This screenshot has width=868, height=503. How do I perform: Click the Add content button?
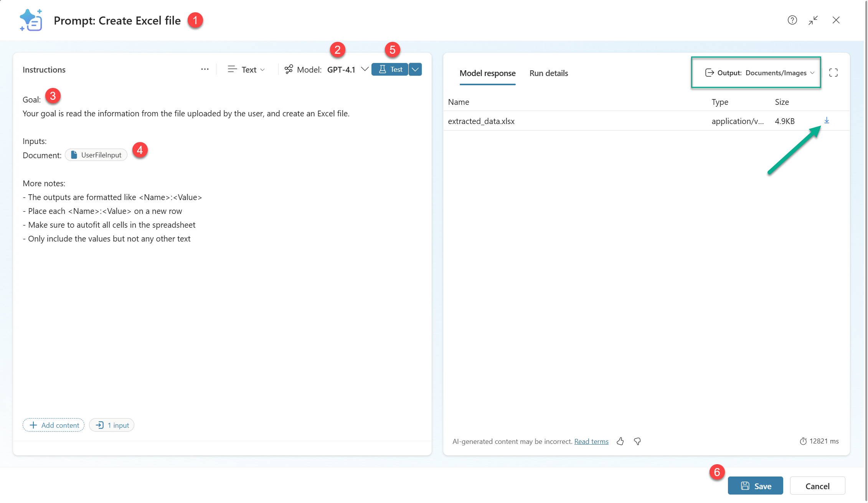[x=54, y=425]
